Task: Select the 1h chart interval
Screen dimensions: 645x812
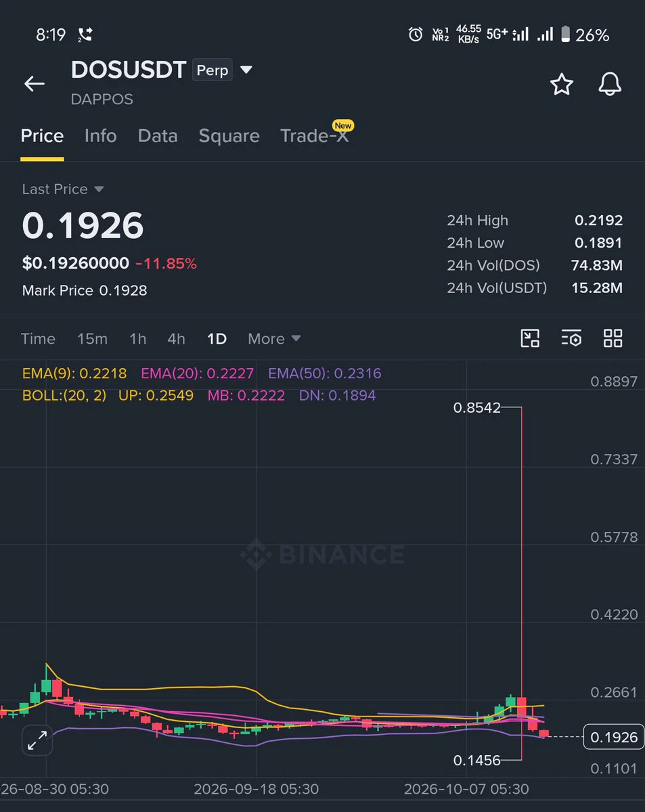Action: coord(137,338)
